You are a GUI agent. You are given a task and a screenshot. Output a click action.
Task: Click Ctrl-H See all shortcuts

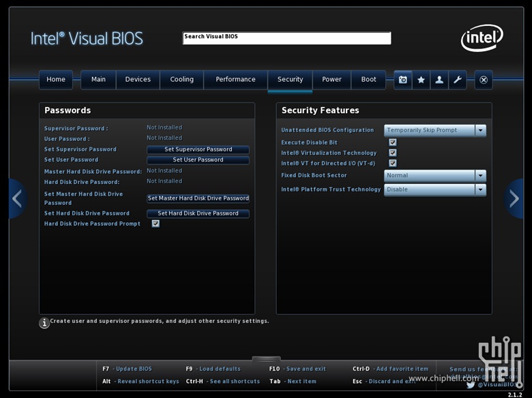click(223, 382)
